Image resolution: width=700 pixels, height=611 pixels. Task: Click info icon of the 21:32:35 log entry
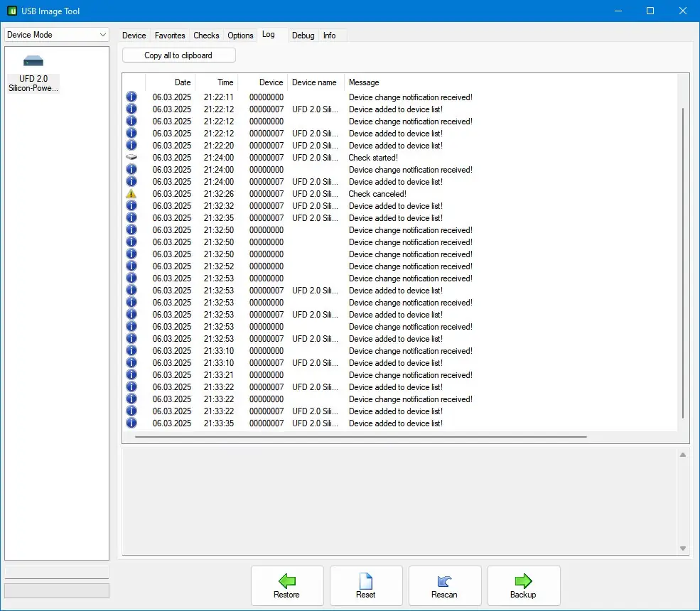click(131, 217)
